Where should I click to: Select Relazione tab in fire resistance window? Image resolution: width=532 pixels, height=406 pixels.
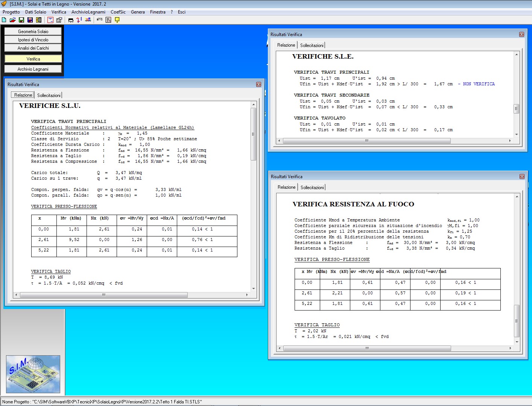tap(286, 187)
